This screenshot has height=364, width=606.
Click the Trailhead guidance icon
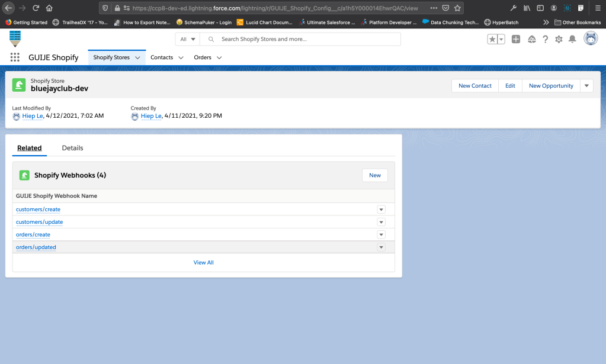point(531,39)
